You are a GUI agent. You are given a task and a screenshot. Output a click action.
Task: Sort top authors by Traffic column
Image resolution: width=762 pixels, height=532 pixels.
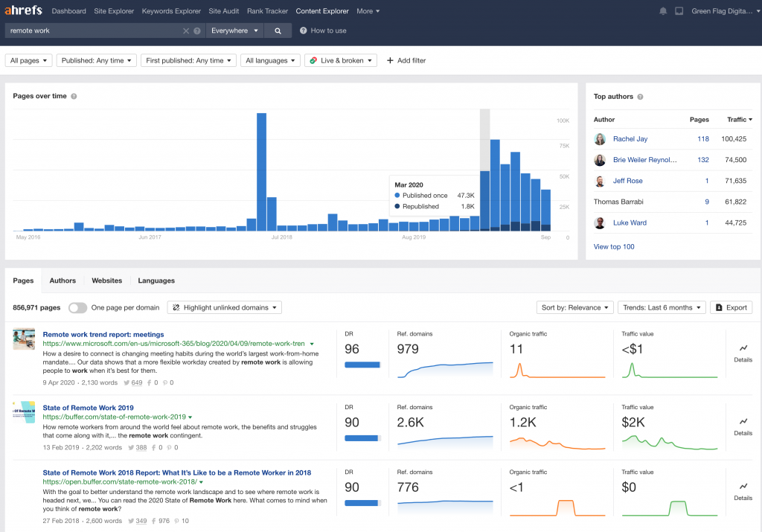click(x=740, y=120)
